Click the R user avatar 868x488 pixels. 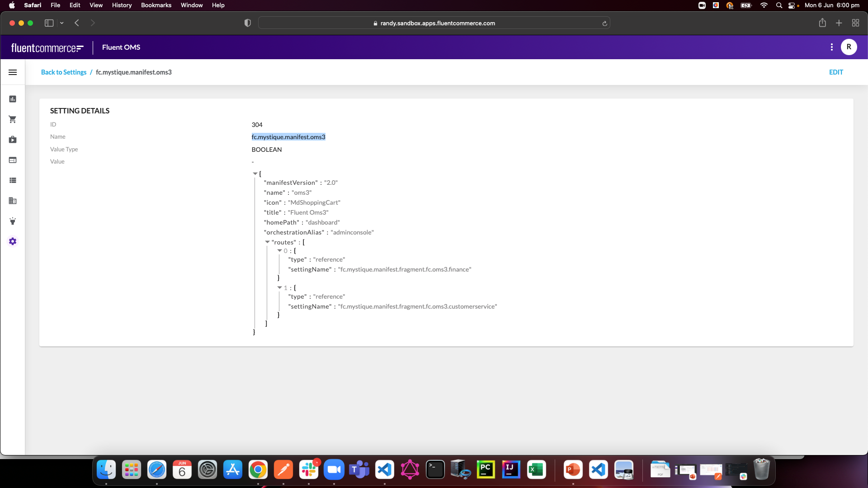click(849, 47)
